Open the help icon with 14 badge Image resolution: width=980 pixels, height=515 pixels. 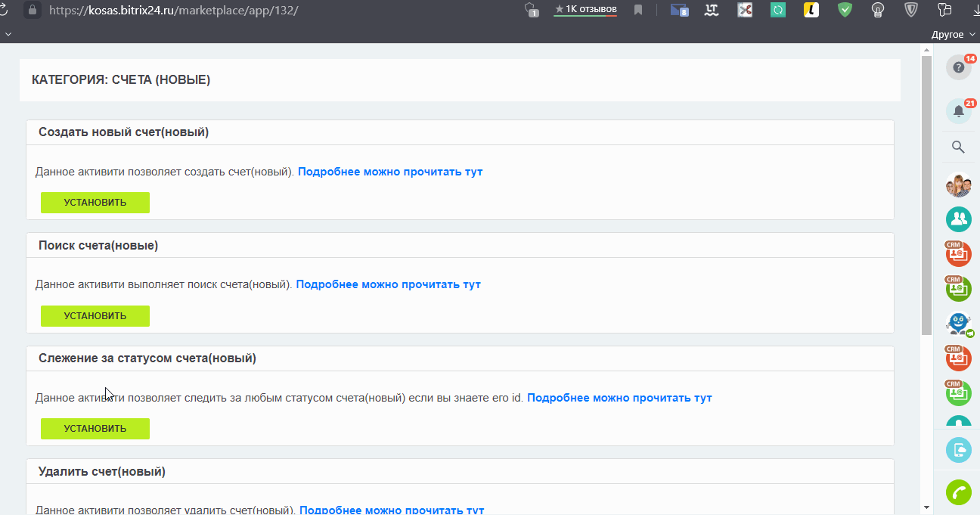959,67
